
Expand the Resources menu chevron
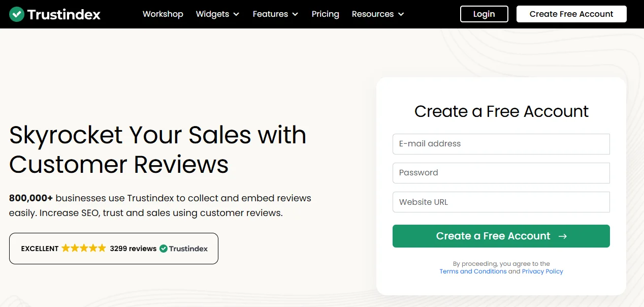tap(401, 14)
